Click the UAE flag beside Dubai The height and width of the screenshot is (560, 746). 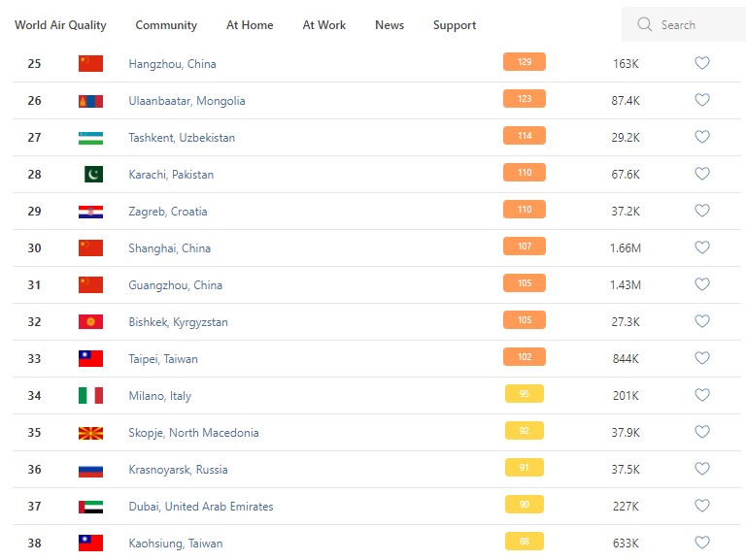click(x=90, y=507)
